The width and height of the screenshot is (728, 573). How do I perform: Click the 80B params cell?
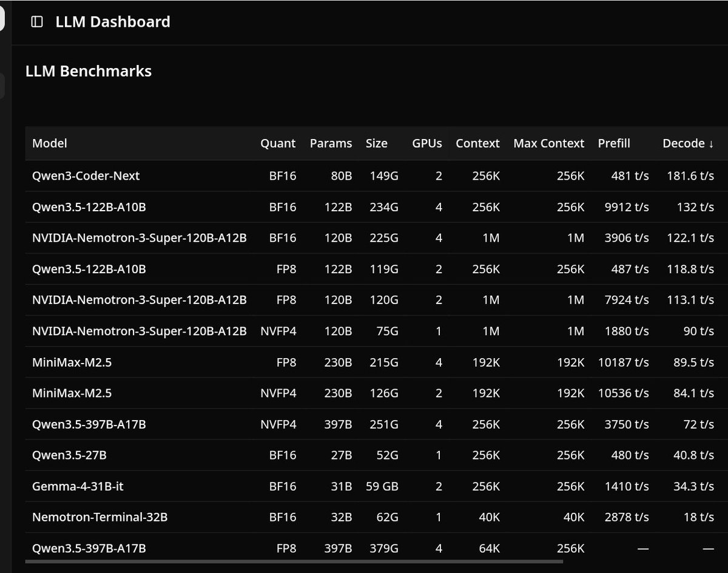[x=341, y=176]
